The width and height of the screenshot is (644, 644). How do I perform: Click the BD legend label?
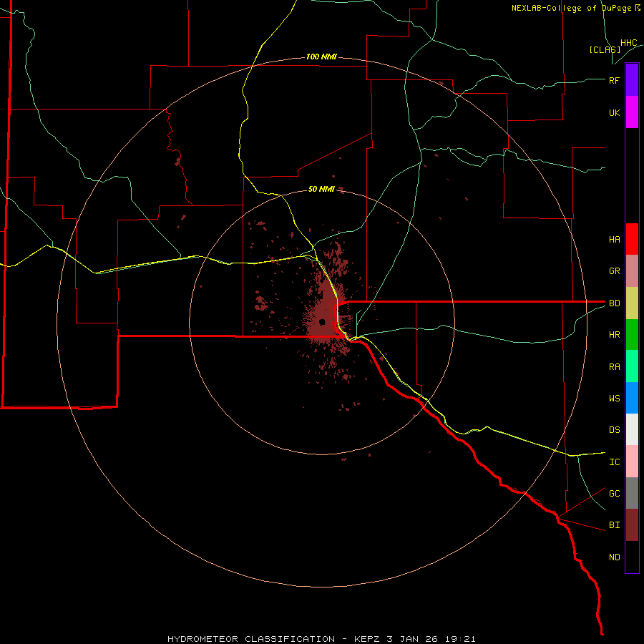614,303
